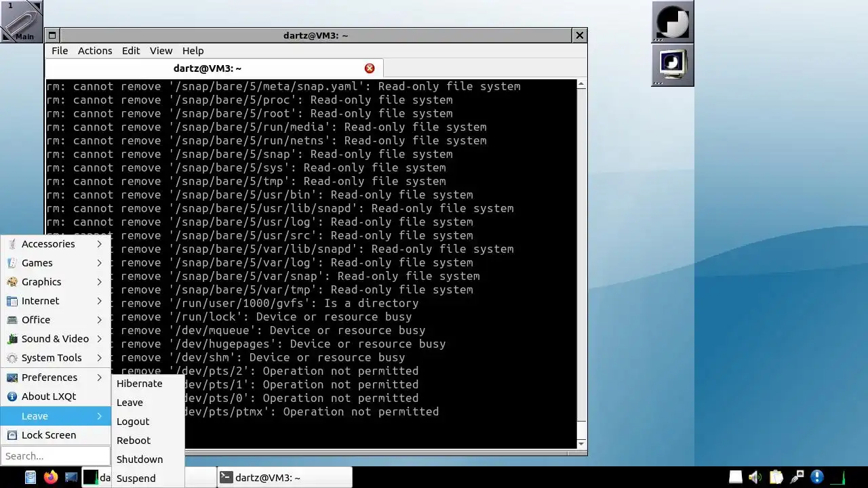The height and width of the screenshot is (488, 868).
Task: Open the terminal Help menu
Action: 193,51
